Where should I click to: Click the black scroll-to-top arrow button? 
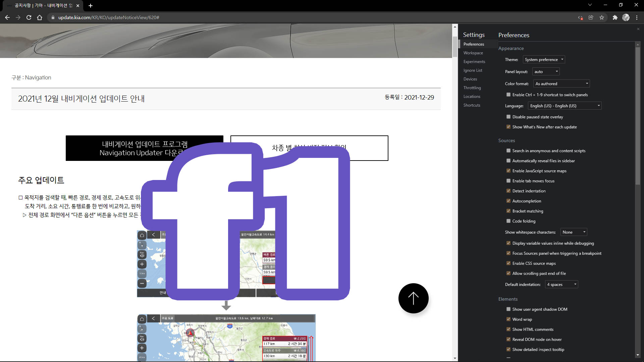(x=413, y=298)
